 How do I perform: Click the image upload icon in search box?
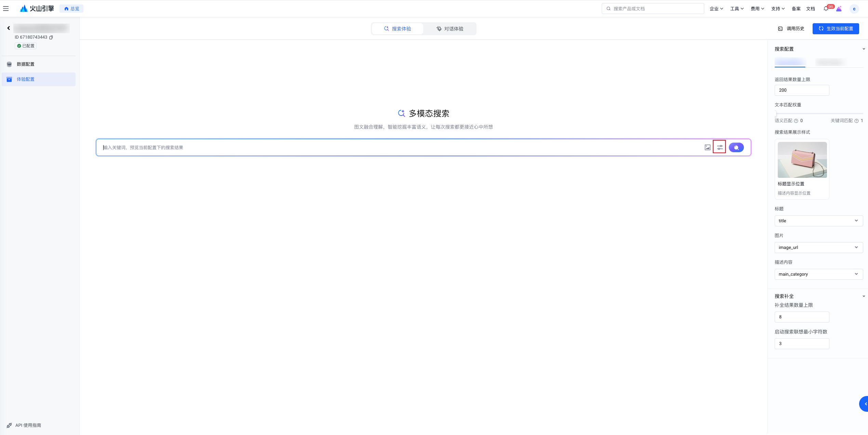(x=707, y=147)
